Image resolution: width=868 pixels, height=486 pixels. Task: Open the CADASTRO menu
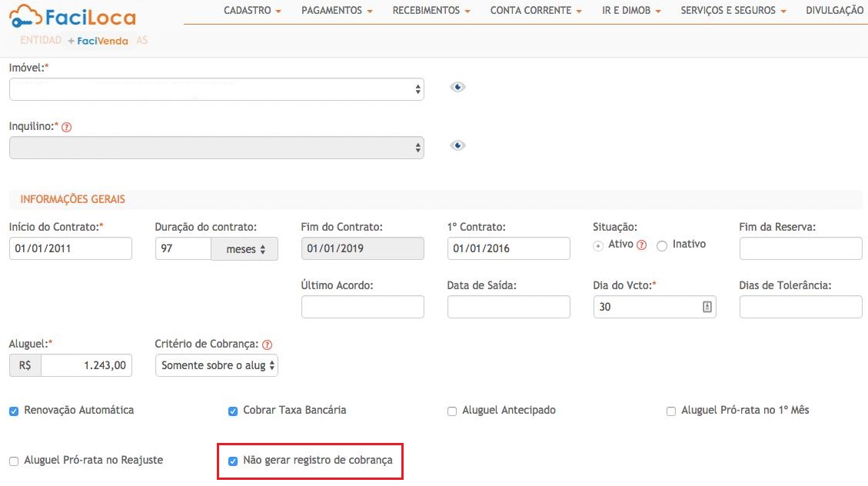click(252, 11)
